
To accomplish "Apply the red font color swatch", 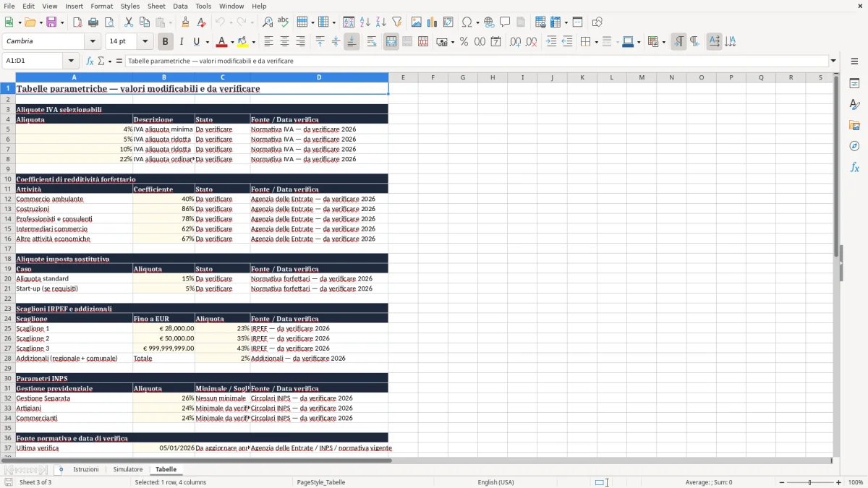I will click(x=222, y=42).
